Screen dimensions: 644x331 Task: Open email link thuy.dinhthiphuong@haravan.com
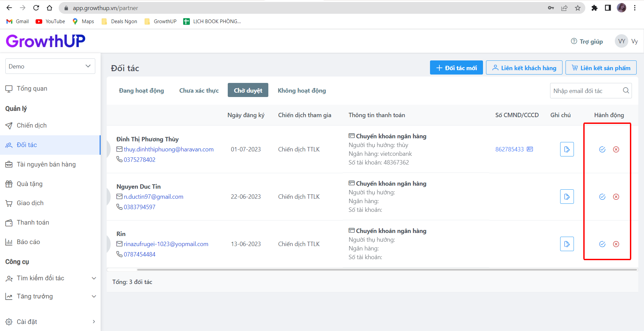coord(168,149)
